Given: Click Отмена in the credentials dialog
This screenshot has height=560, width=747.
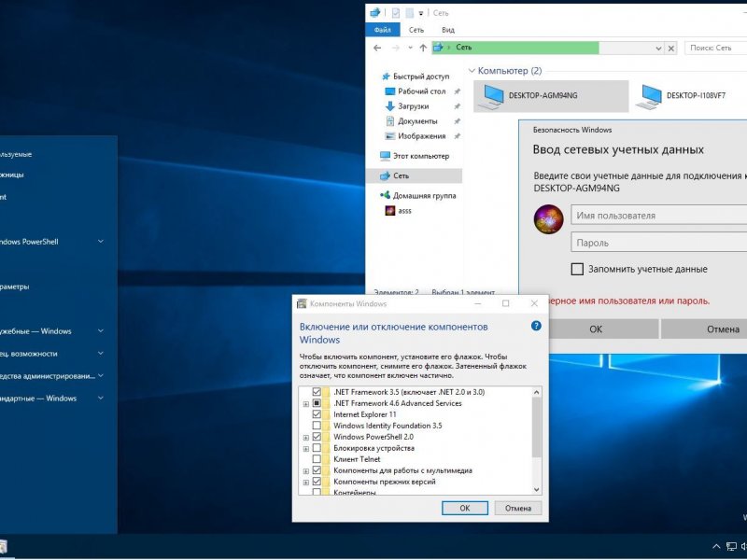Looking at the screenshot, I should tap(704, 329).
